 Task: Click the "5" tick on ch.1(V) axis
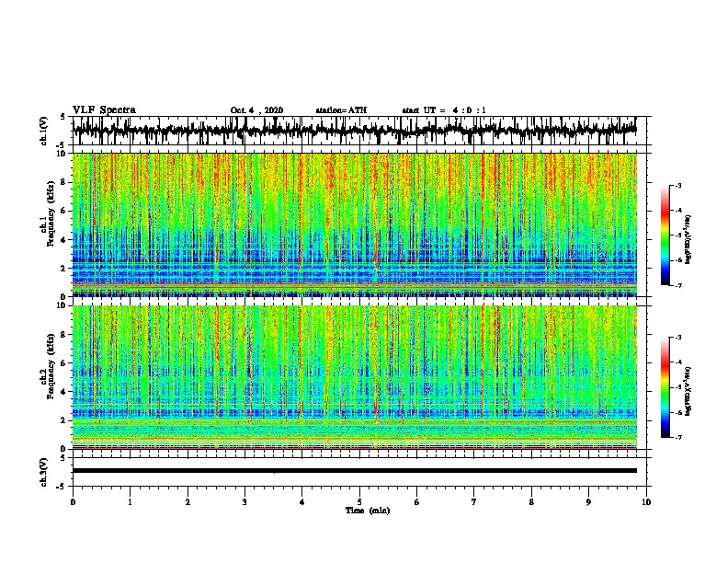tap(64, 117)
